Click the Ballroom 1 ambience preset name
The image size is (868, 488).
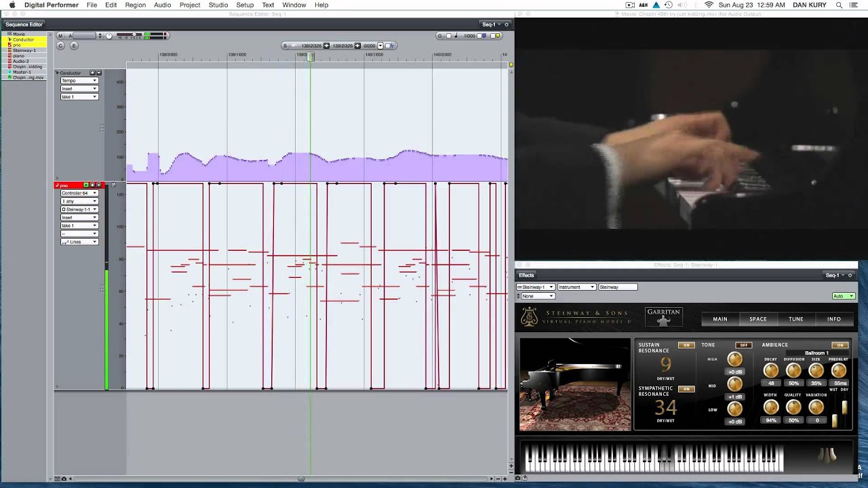click(x=816, y=353)
